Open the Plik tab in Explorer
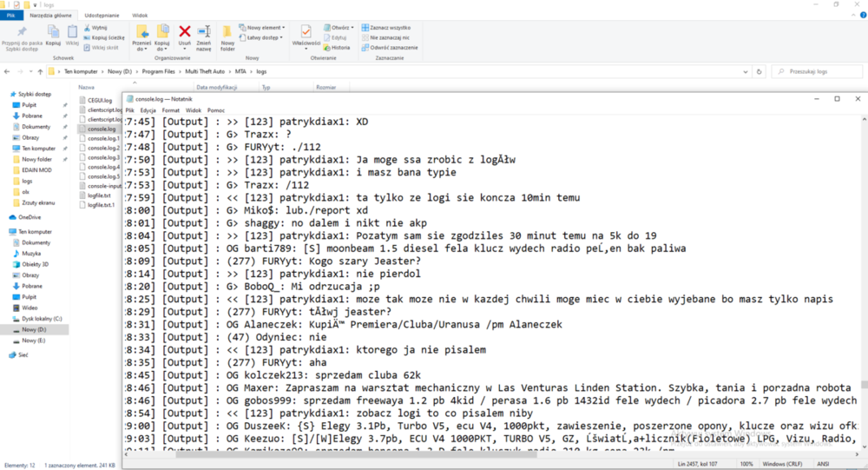Viewport: 868px width, 470px height. pyautogui.click(x=10, y=16)
